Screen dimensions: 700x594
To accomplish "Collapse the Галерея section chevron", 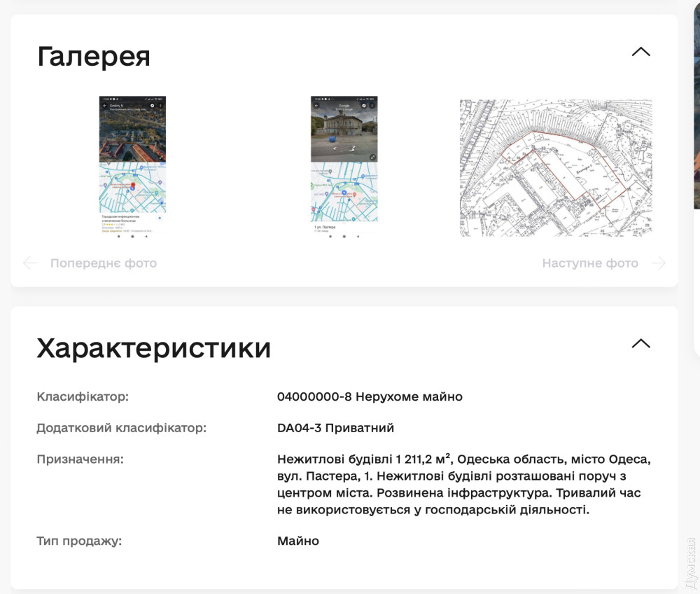I will pyautogui.click(x=640, y=53).
